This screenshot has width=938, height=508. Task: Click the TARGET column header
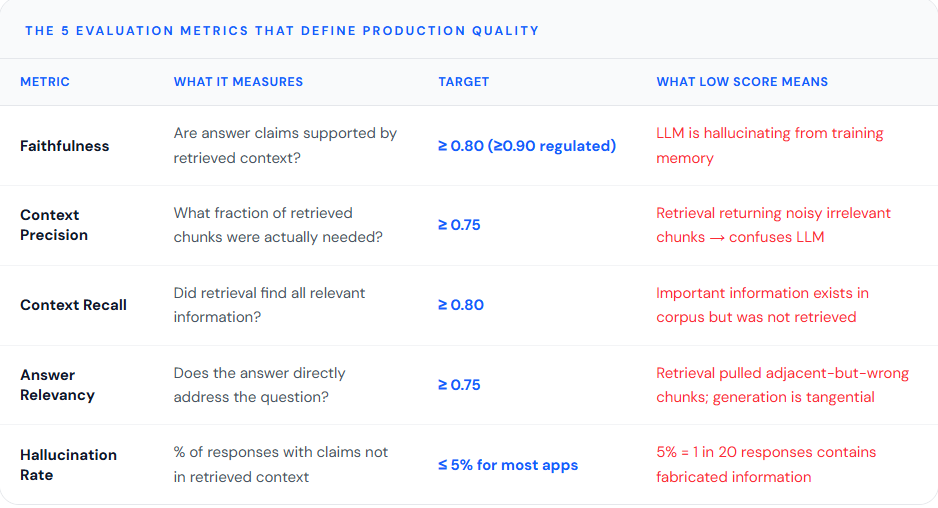(464, 82)
